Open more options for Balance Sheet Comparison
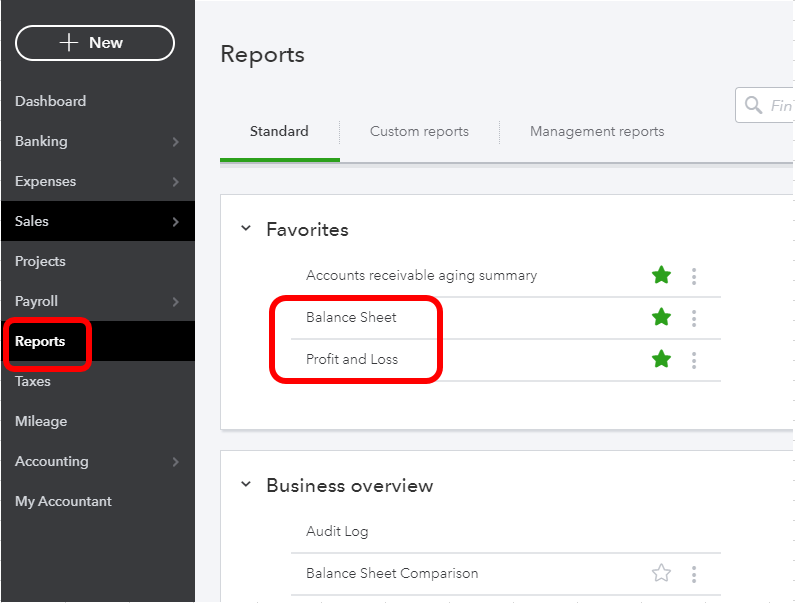The width and height of the screenshot is (795, 603). [694, 574]
